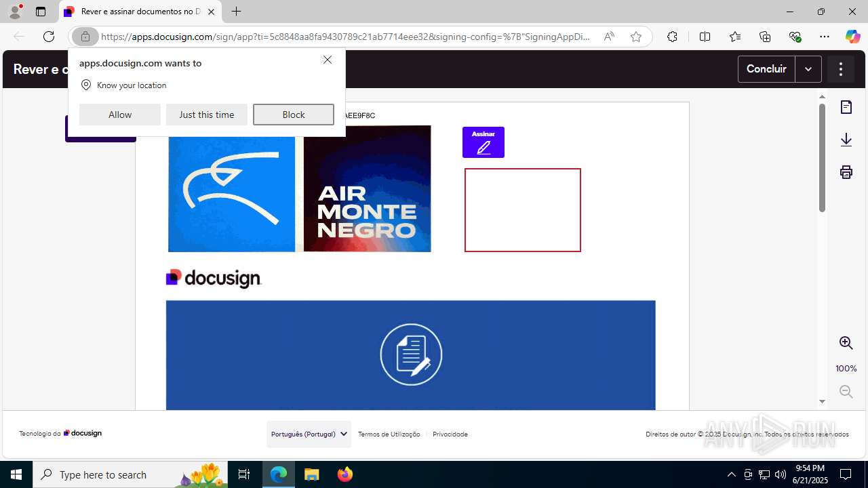Click the empty signature box
The height and width of the screenshot is (488, 868).
coord(523,210)
